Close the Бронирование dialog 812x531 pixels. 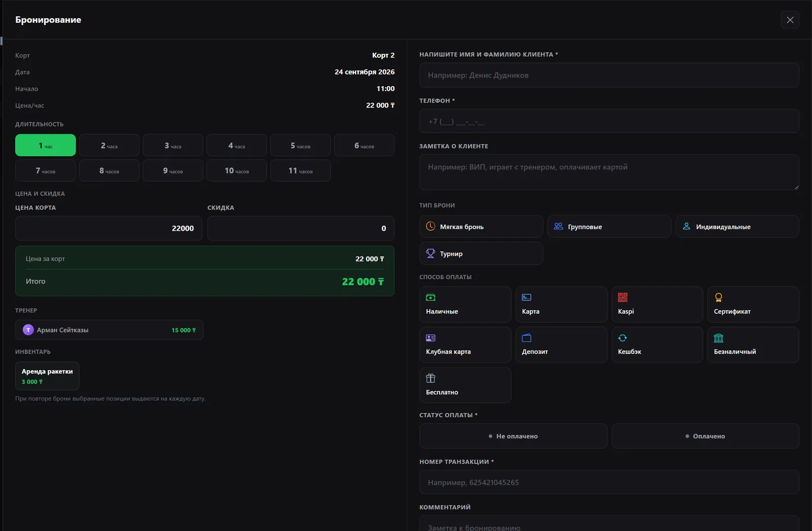tap(790, 20)
